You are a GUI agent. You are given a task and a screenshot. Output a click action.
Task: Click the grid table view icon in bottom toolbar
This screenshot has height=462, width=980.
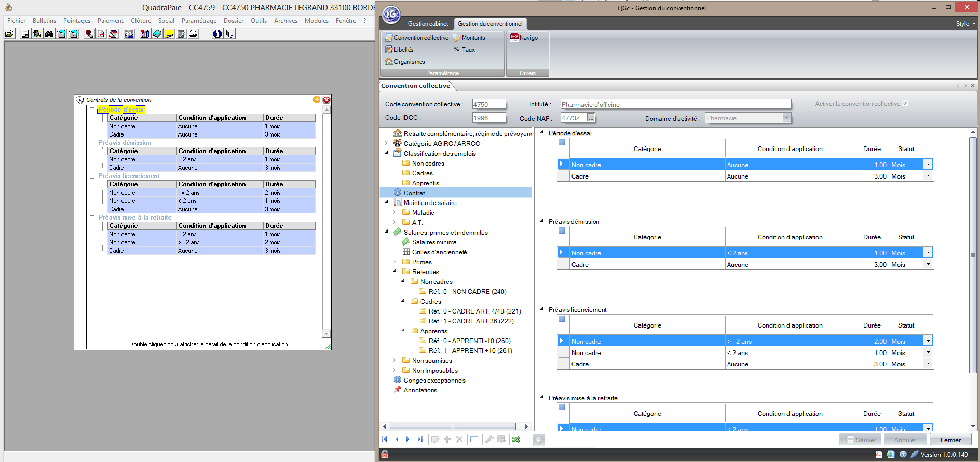coord(474,439)
